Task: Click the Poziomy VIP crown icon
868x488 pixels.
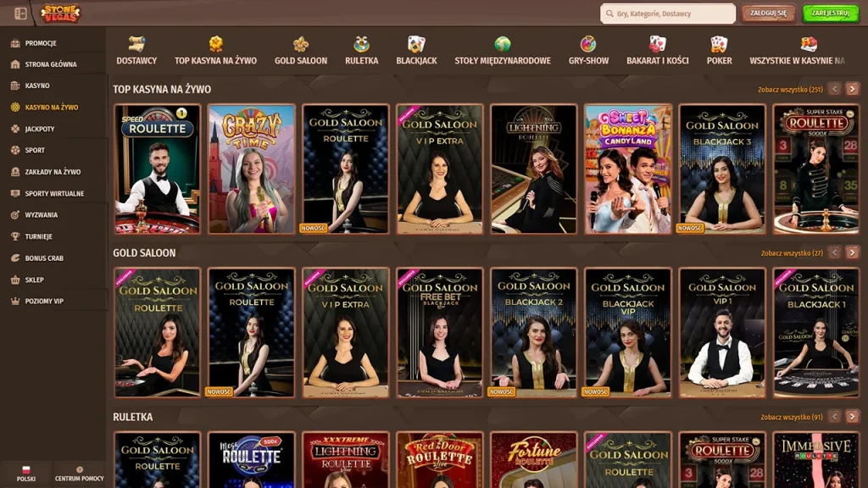Action: (15, 301)
